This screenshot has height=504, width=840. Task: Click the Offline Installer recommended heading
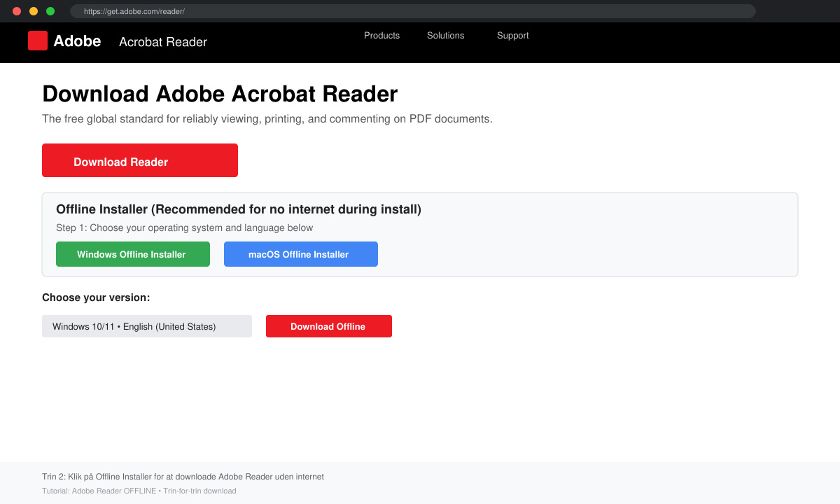(239, 209)
